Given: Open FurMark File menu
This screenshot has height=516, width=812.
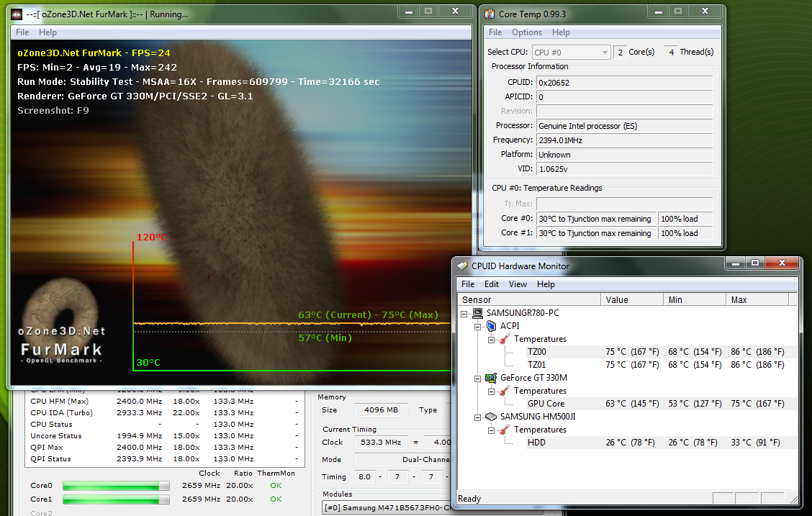Looking at the screenshot, I should coord(22,32).
